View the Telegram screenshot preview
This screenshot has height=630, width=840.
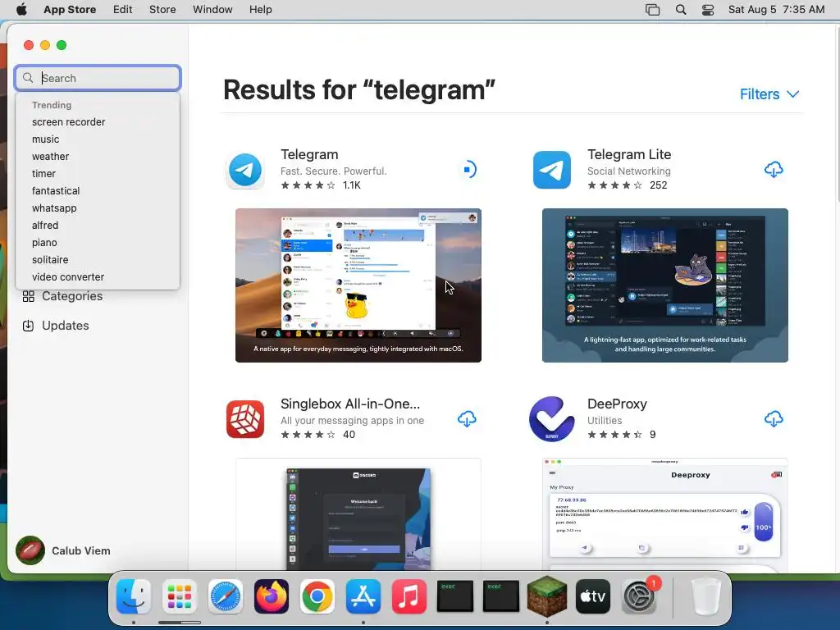pyautogui.click(x=358, y=285)
